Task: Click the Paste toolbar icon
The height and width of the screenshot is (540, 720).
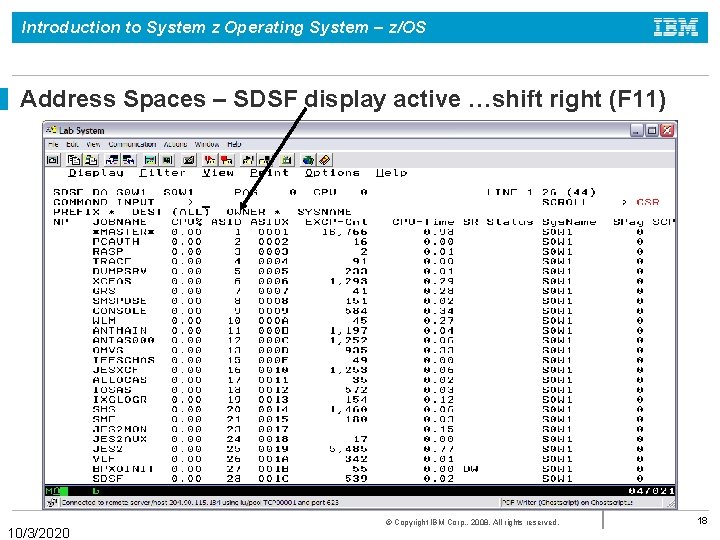Action: pyautogui.click(x=91, y=160)
